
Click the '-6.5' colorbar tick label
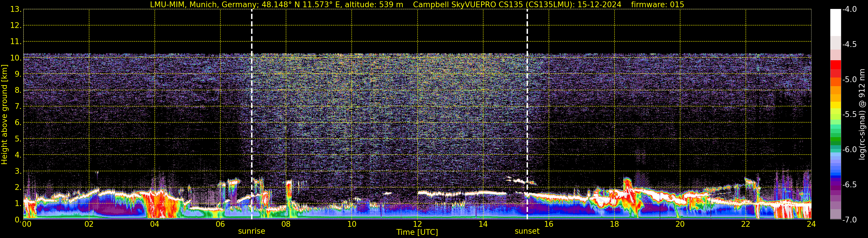click(850, 184)
